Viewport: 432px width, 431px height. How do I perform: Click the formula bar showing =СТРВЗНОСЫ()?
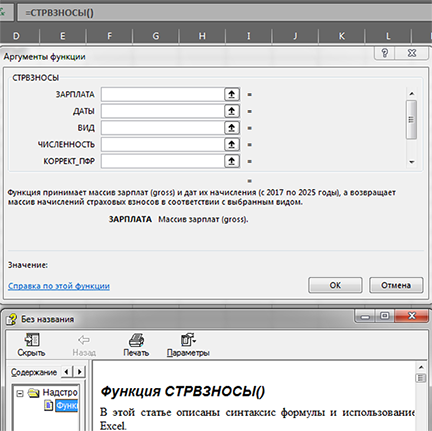tap(223, 13)
